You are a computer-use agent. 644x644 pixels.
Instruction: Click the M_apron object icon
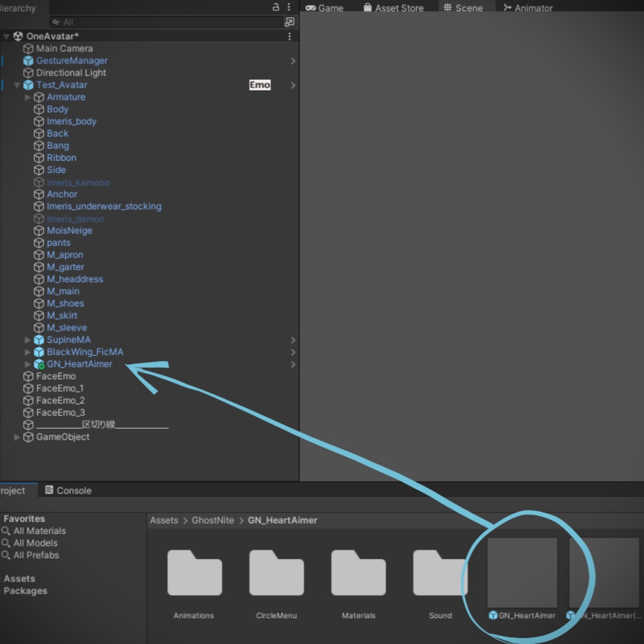pos(39,255)
